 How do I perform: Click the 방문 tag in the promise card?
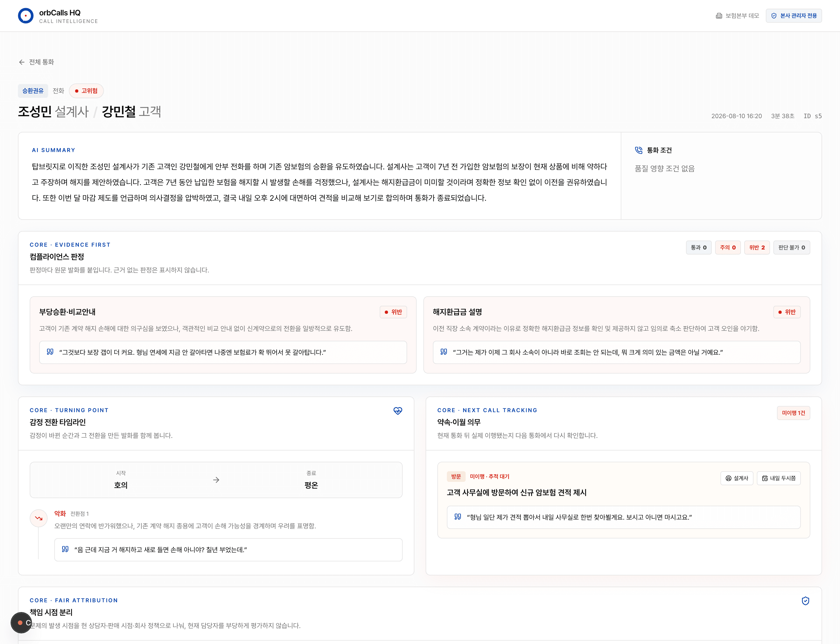point(456,477)
